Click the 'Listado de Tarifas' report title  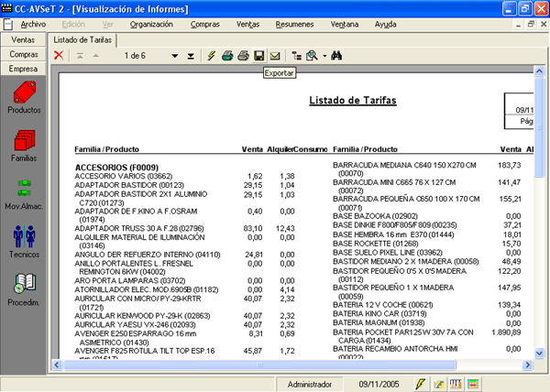click(353, 101)
